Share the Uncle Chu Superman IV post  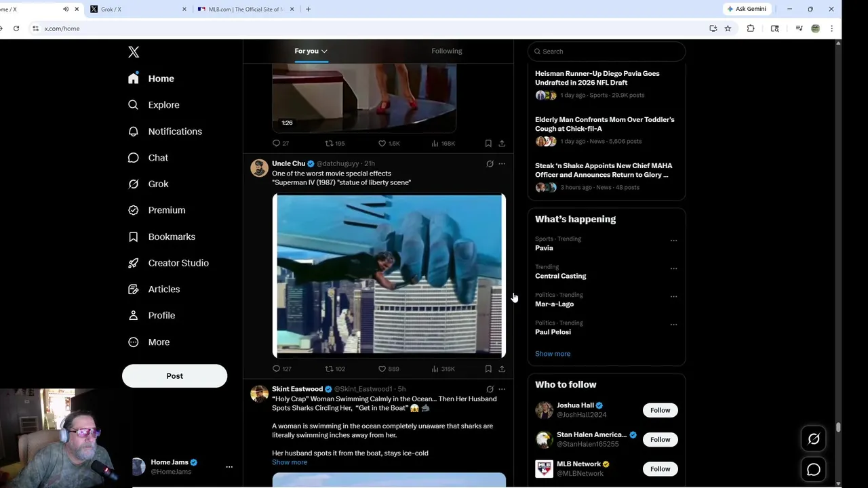click(x=502, y=369)
